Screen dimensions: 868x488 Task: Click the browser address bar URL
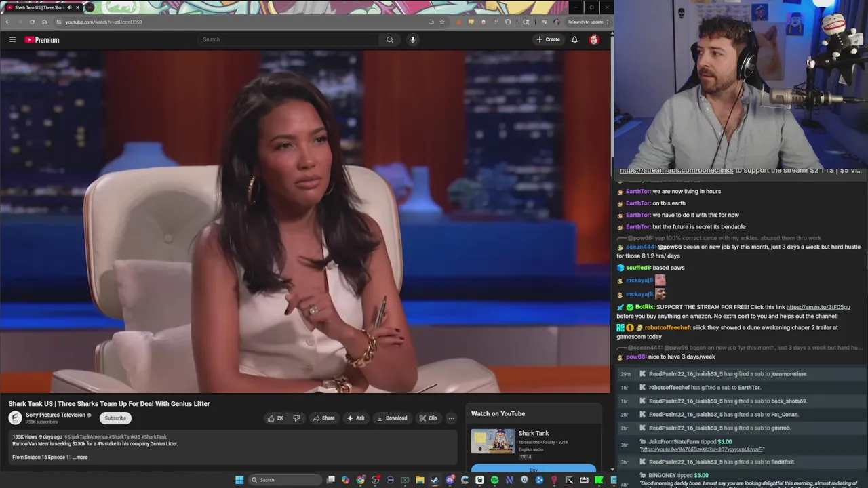pos(104,22)
